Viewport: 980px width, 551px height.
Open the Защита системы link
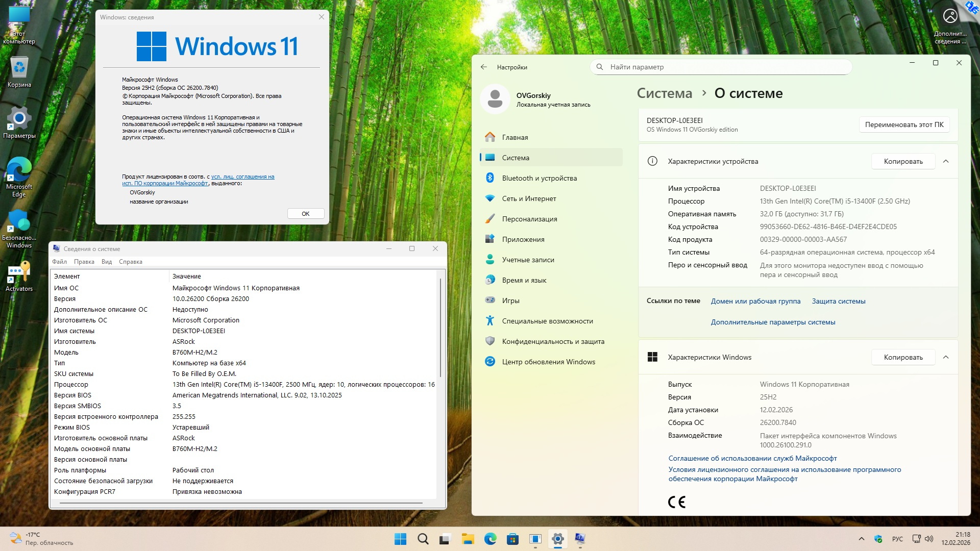pos(838,301)
